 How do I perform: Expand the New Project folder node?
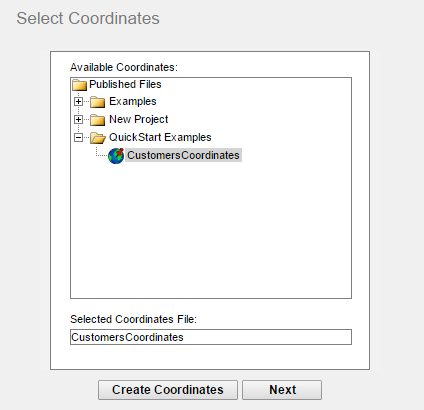[x=78, y=119]
